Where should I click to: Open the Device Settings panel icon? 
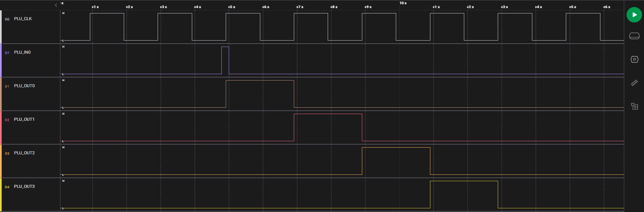[634, 36]
